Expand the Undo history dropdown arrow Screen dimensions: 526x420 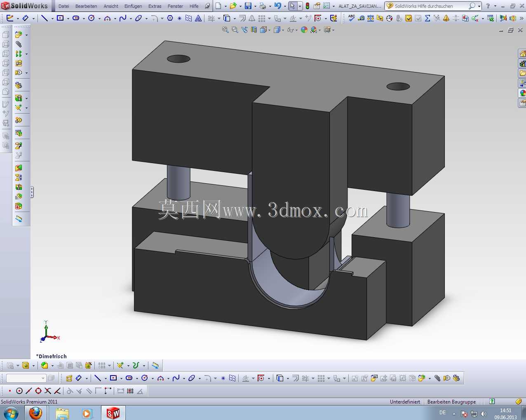[x=285, y=7]
